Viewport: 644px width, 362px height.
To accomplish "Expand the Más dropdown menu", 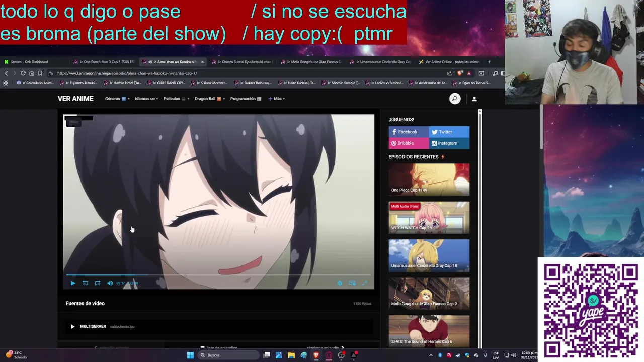I will [277, 99].
